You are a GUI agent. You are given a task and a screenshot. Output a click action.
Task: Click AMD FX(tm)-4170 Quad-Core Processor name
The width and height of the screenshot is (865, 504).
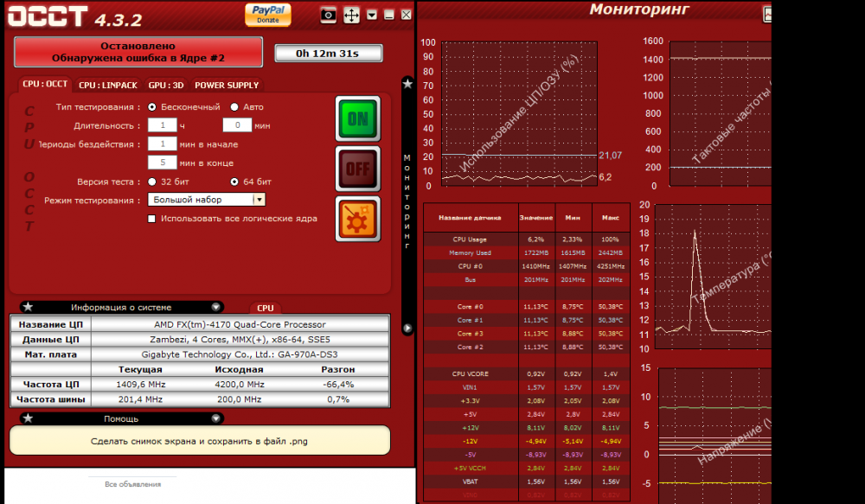click(x=240, y=324)
